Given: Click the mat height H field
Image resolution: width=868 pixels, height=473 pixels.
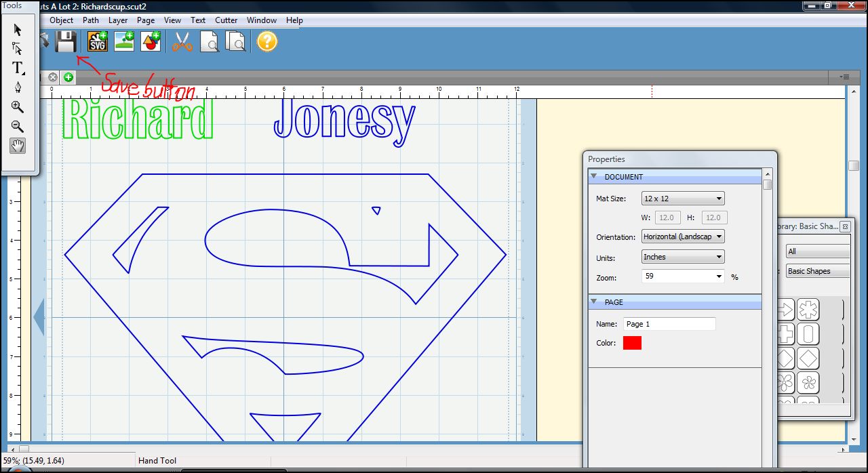Looking at the screenshot, I should point(714,218).
